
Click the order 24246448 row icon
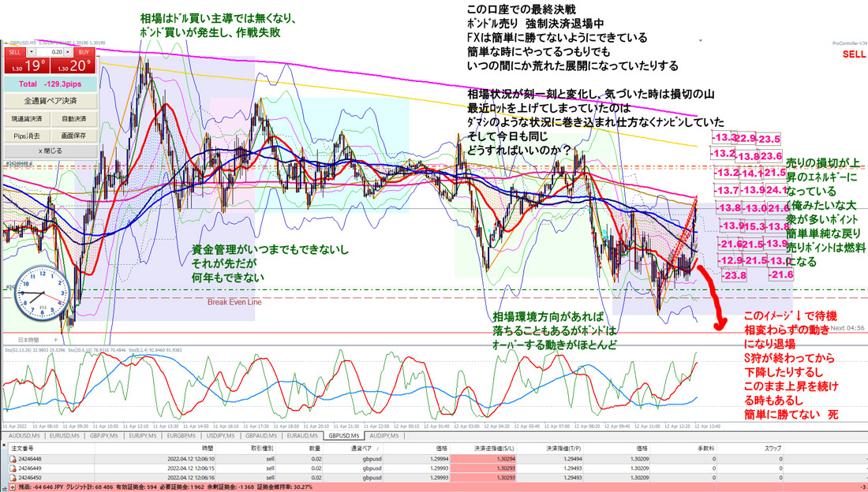[13, 457]
